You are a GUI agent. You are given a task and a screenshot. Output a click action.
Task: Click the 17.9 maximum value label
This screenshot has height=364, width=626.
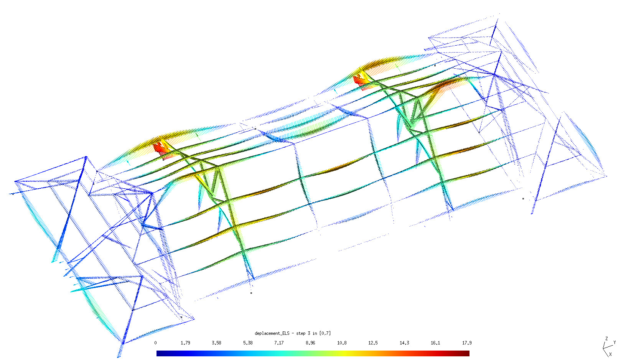(x=466, y=343)
